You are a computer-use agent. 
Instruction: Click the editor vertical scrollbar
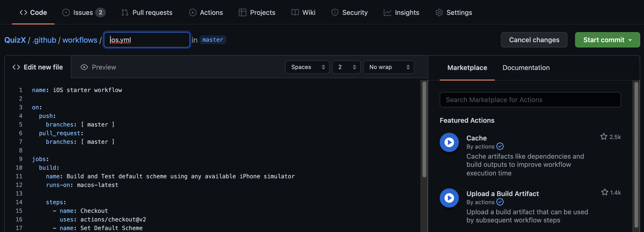click(x=424, y=129)
